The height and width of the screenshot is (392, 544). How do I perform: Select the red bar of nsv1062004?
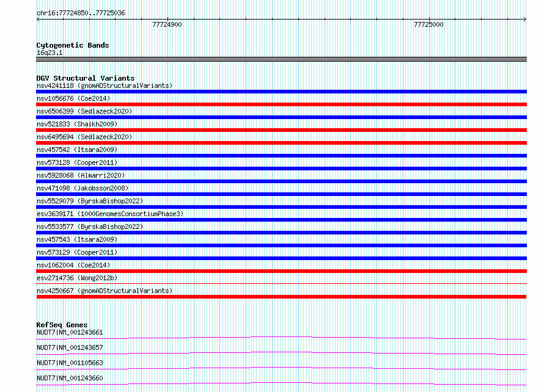[281, 271]
